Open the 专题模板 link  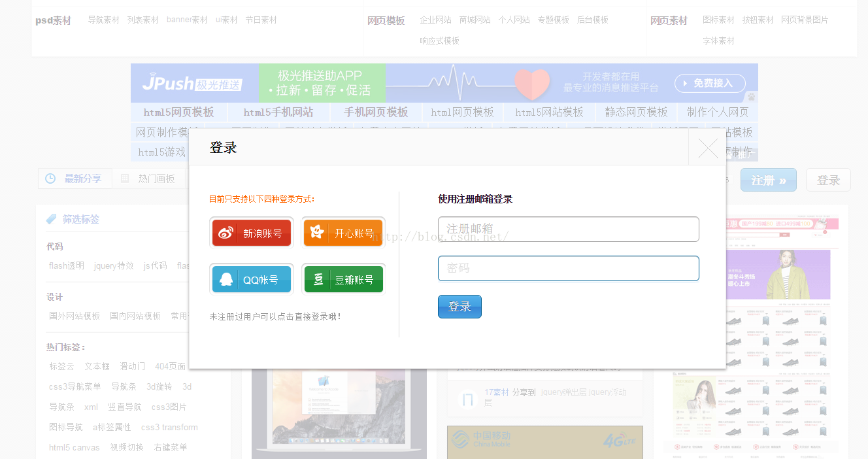click(x=553, y=20)
